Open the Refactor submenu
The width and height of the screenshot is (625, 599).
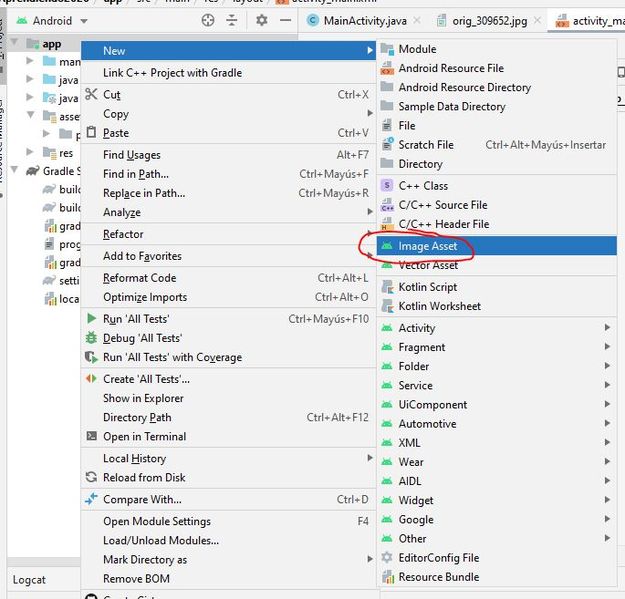coord(228,234)
